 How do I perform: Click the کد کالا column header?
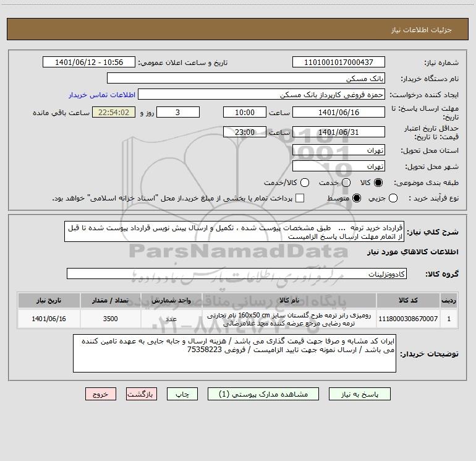(x=408, y=300)
